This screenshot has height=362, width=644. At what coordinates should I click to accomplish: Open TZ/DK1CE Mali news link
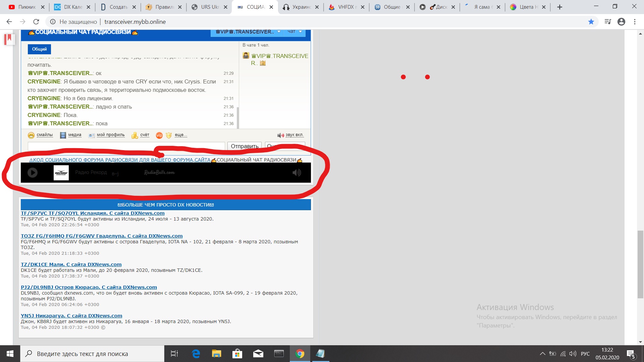(x=71, y=264)
